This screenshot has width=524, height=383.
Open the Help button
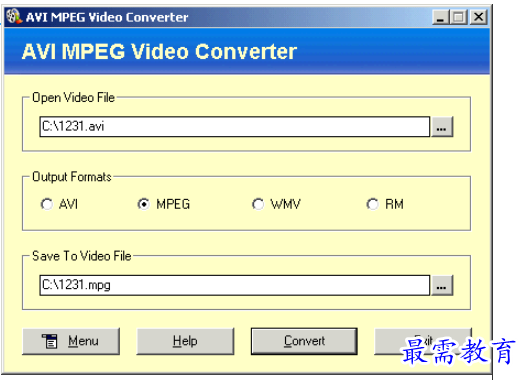pyautogui.click(x=185, y=341)
